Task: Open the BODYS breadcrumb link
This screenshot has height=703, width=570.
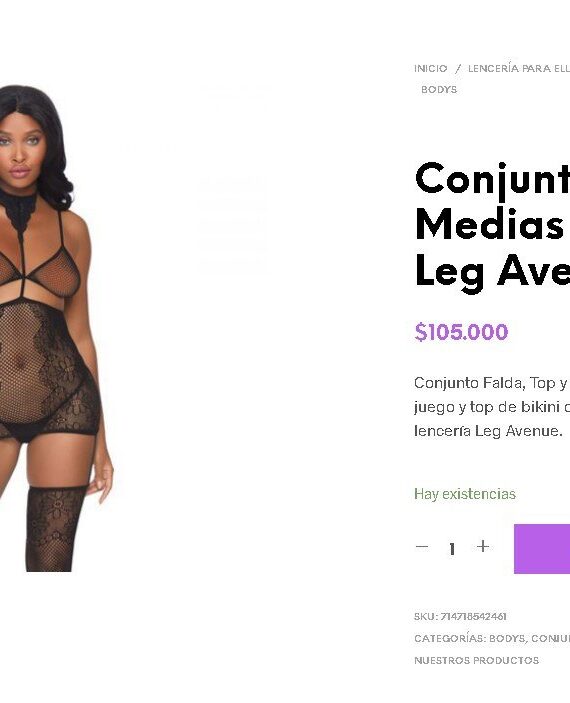Action: pyautogui.click(x=439, y=90)
